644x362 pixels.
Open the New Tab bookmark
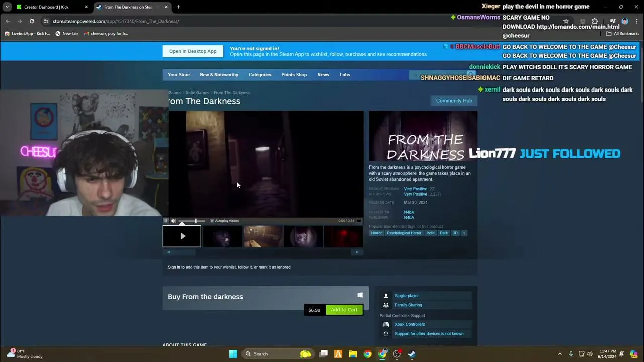tap(66, 34)
